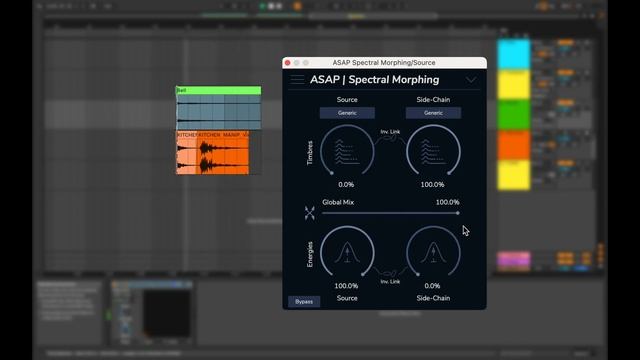This screenshot has height=360, width=640.
Task: Select the orange track header in the DAW
Action: point(513,145)
